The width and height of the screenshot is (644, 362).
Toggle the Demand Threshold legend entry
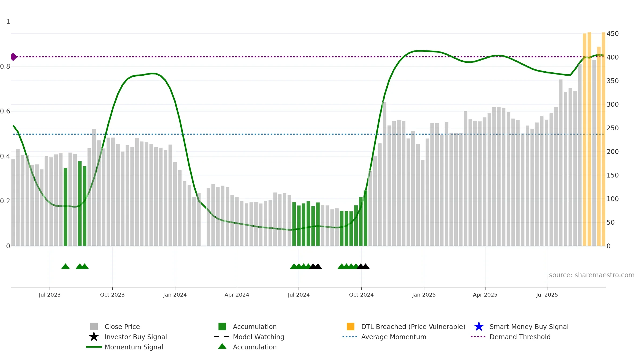(520, 337)
